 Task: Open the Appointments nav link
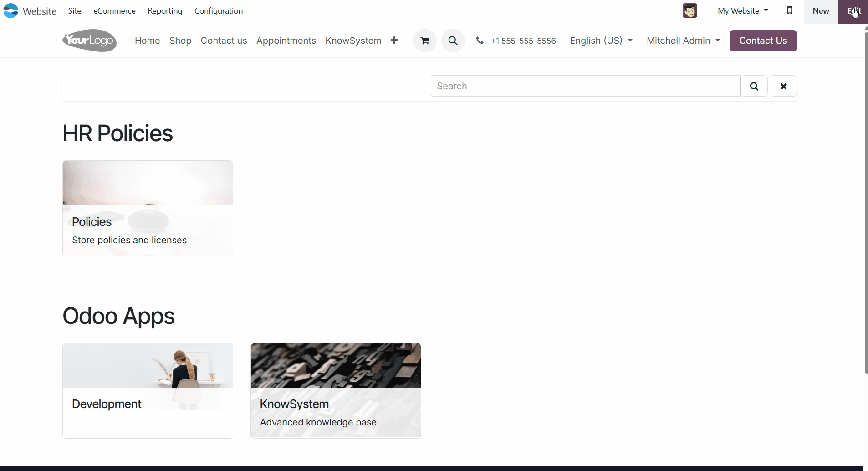286,41
